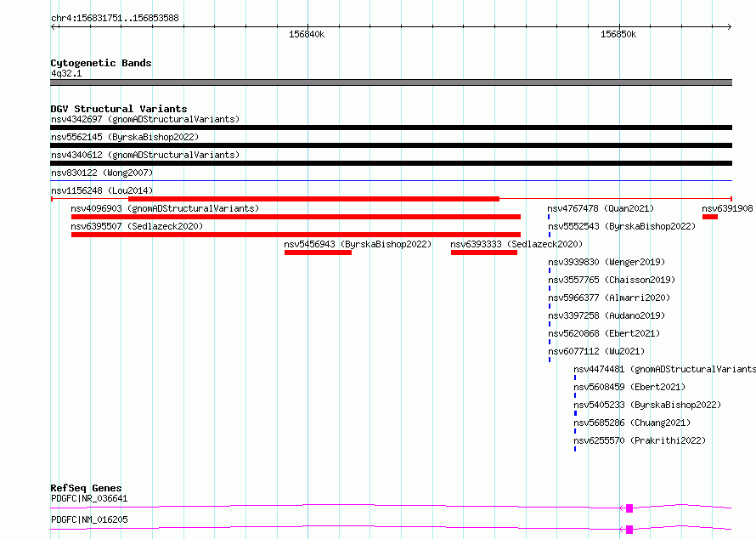Image resolution: width=756 pixels, height=539 pixels.
Task: Click the red bar under nsv4096903
Action: (x=296, y=217)
